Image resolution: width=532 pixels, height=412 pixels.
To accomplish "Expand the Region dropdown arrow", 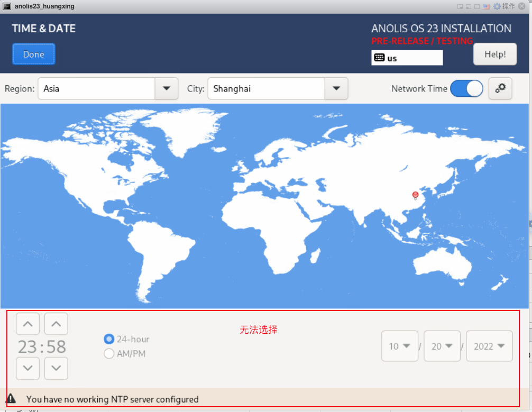I will [166, 89].
